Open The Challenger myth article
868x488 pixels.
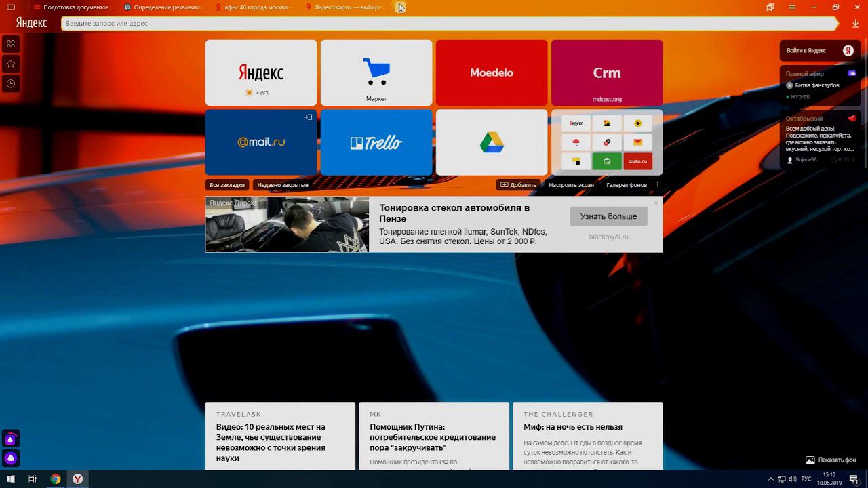click(588, 436)
